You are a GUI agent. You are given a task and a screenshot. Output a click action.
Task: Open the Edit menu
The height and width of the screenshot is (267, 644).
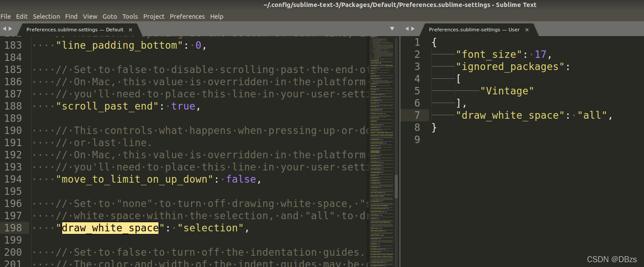22,17
